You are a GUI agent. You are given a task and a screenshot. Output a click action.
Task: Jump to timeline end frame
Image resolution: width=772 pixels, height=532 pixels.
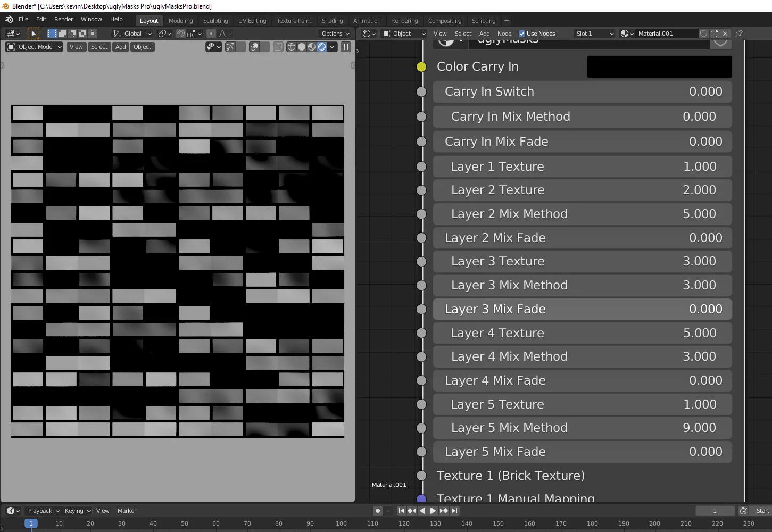coord(454,511)
